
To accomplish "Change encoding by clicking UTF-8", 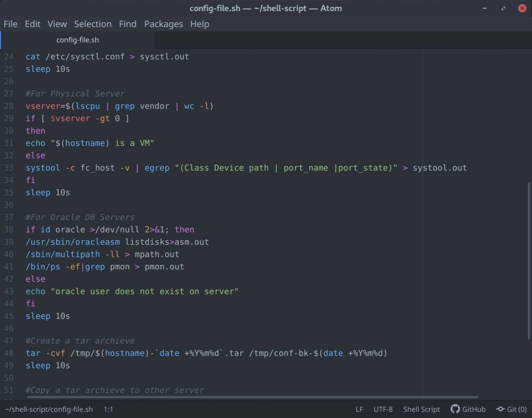I will (383, 409).
